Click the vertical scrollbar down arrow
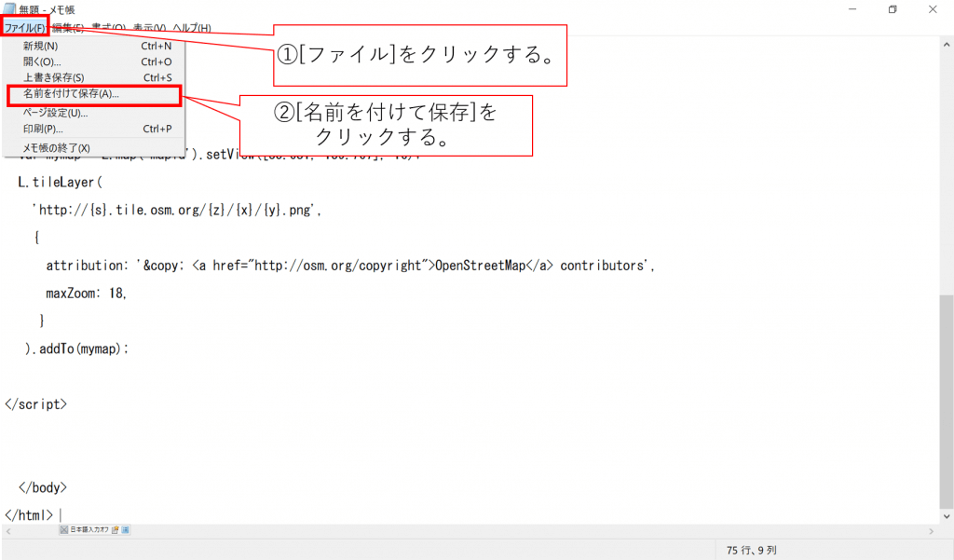The height and width of the screenshot is (560, 954). point(947,516)
